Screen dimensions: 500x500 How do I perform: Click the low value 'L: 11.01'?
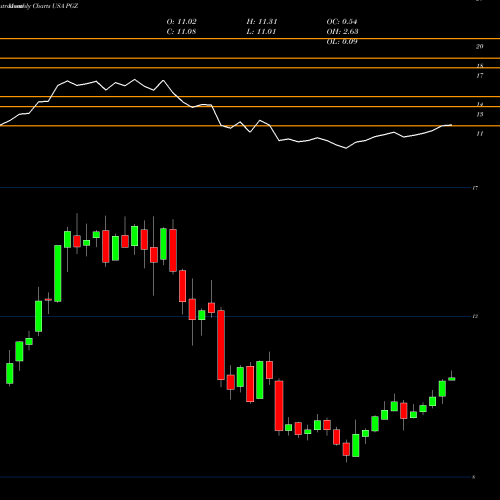pos(261,32)
